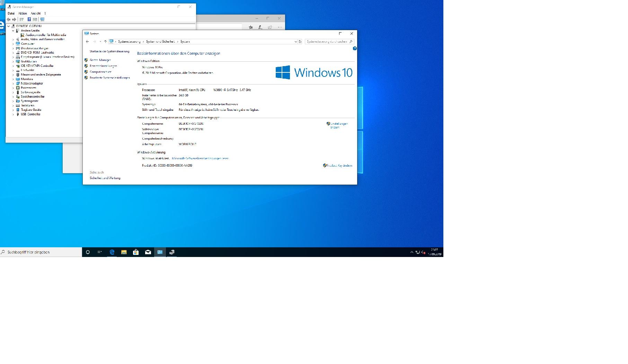Open the Ansicht menu in Geräte-Manager
The width and height of the screenshot is (628, 364).
click(x=36, y=14)
